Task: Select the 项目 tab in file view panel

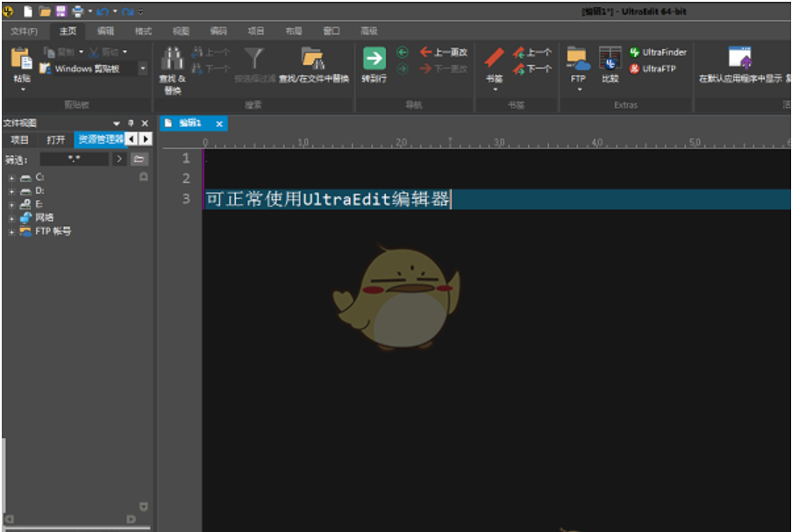Action: (19, 140)
